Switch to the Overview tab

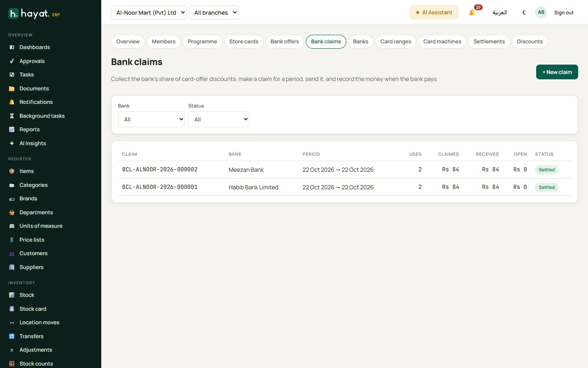tap(128, 42)
